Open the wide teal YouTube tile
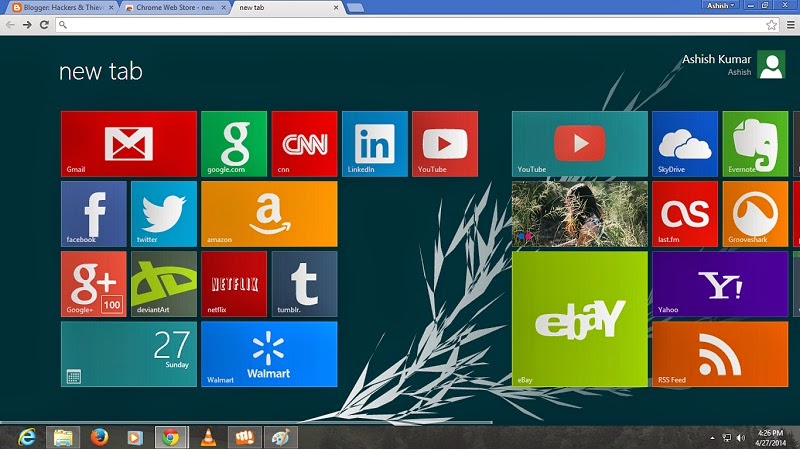Viewport: 800px width, 449px height. [580, 144]
